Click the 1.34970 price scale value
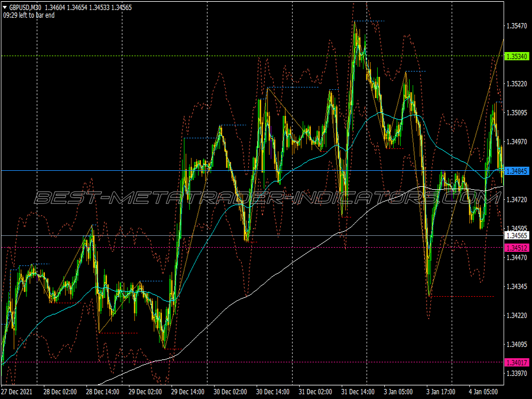532x399 pixels. (517, 141)
